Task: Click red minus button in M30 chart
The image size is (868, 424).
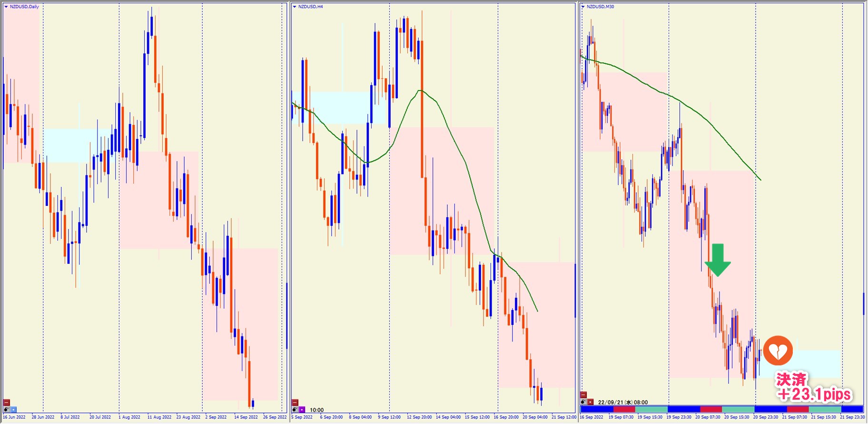Action: [x=583, y=395]
